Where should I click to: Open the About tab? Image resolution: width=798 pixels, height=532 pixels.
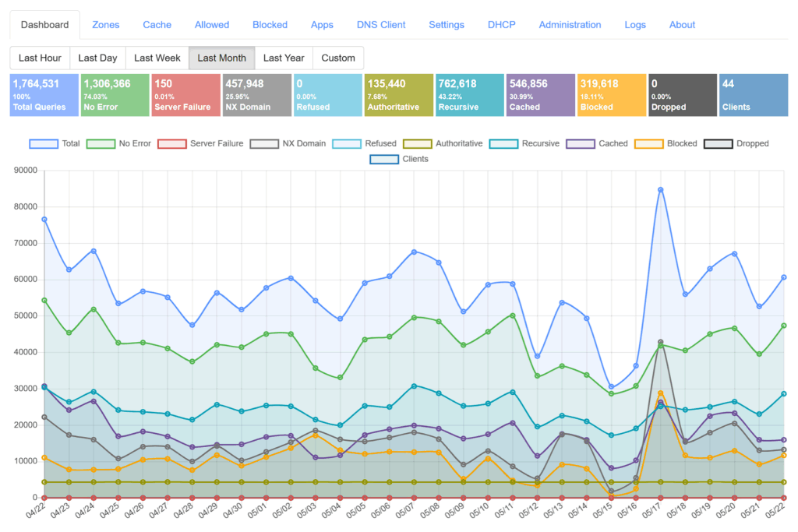point(682,25)
